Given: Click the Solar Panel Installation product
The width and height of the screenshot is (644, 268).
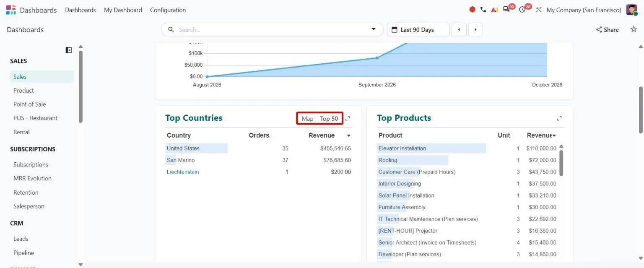Looking at the screenshot, I should (467, 195).
